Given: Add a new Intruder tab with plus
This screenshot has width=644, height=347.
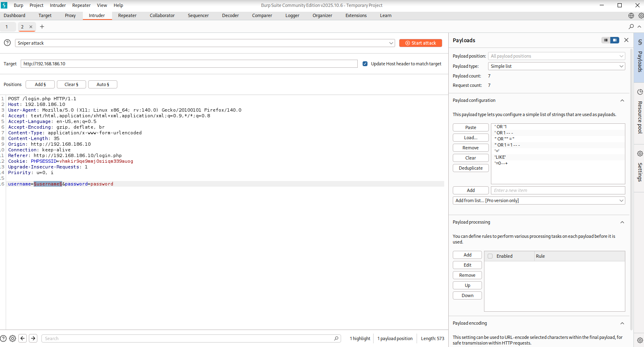Looking at the screenshot, I should pyautogui.click(x=42, y=27).
